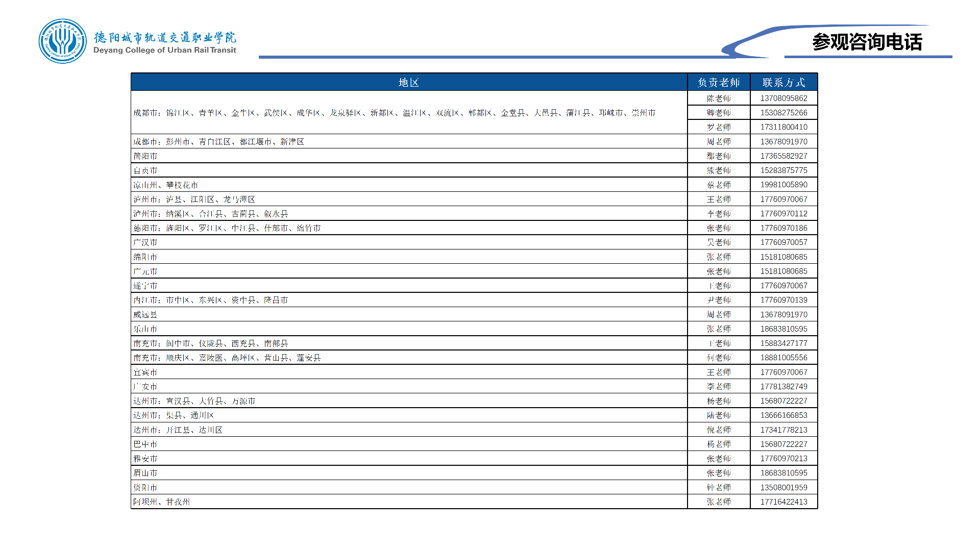Click the college circular logo emblem
Screen dimensions: 980x551
click(x=62, y=41)
